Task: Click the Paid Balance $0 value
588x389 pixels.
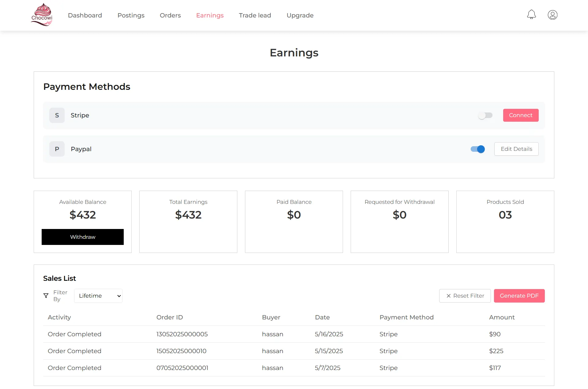Action: coord(294,215)
